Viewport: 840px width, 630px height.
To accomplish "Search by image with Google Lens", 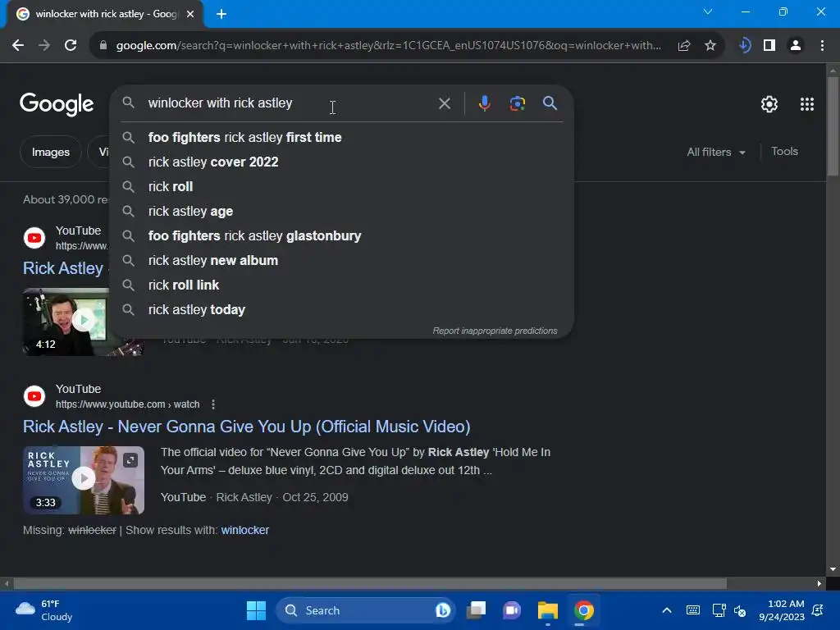I will point(517,103).
